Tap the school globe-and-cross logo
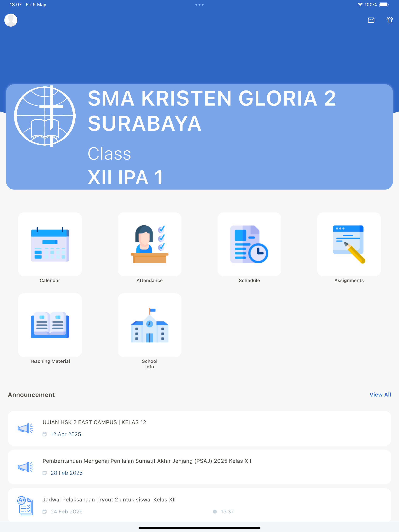The width and height of the screenshot is (399, 532). pyautogui.click(x=45, y=116)
